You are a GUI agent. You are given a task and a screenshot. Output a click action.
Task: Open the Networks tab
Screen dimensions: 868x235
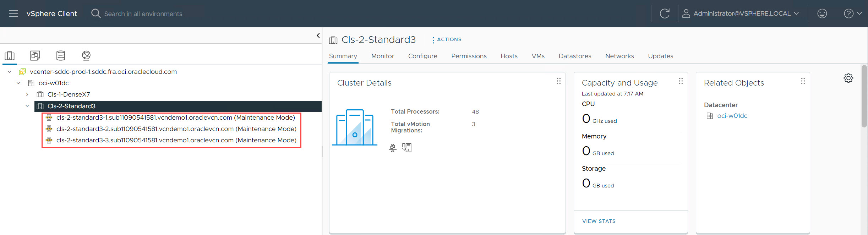(x=620, y=56)
